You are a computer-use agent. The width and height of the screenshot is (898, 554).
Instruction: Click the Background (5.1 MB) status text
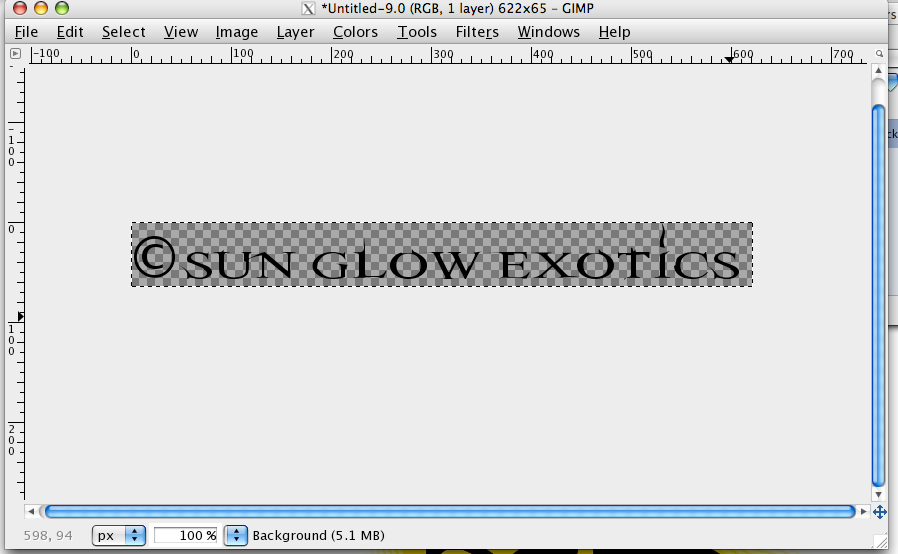pos(318,536)
